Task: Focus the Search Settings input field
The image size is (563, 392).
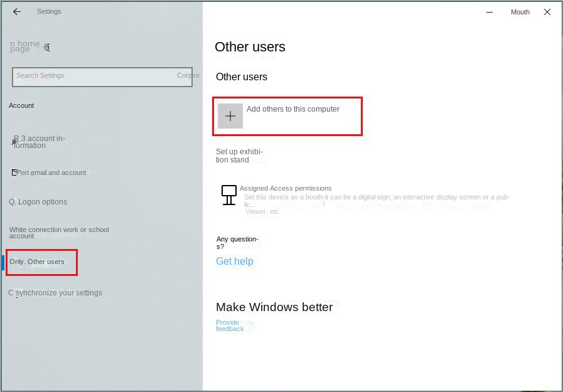Action: [x=94, y=76]
